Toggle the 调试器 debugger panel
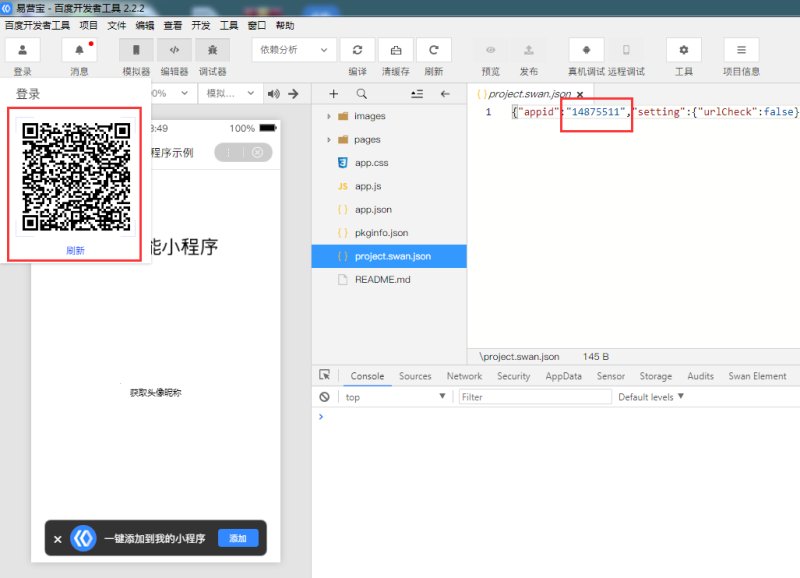 [x=212, y=50]
